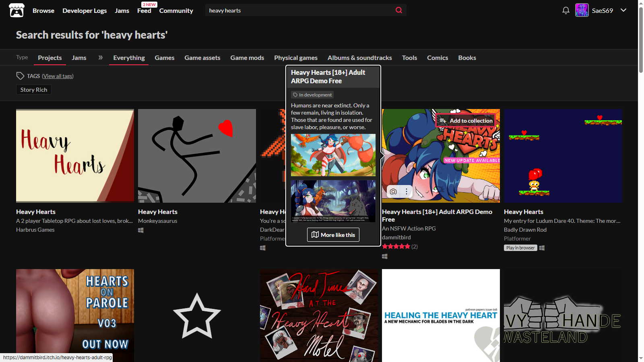Open the itch.io home logo
Image resolution: width=644 pixels, height=362 pixels.
coord(17,10)
